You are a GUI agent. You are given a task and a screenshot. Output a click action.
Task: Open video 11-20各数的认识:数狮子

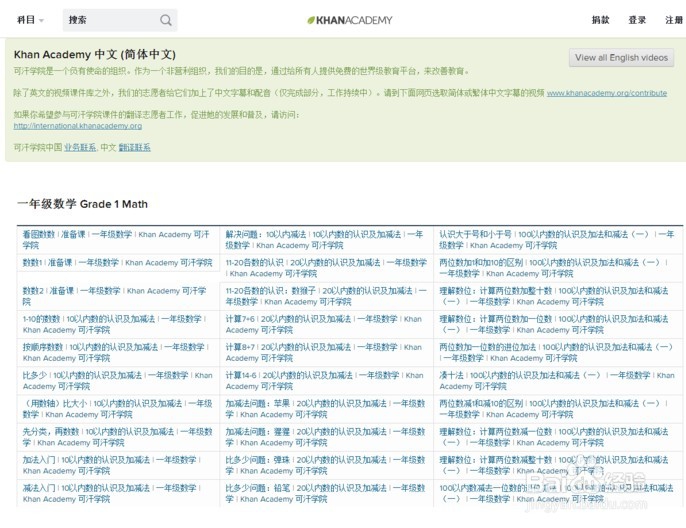(x=326, y=296)
